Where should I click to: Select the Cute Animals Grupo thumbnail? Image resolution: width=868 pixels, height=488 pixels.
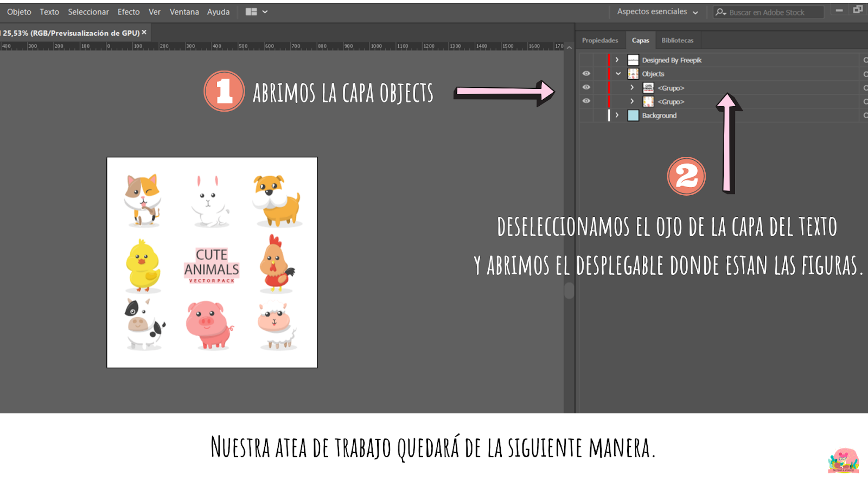(x=648, y=87)
